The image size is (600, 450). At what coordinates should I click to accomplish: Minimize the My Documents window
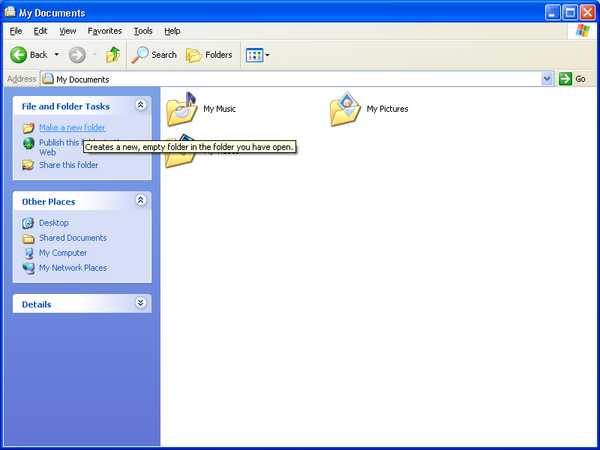coord(552,13)
